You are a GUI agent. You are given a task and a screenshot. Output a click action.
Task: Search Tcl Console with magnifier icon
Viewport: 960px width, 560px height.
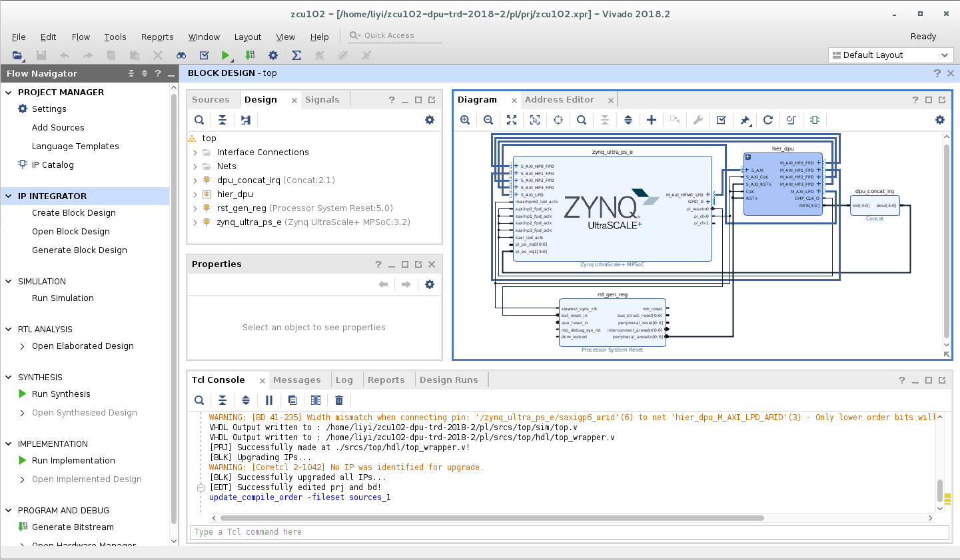(x=199, y=400)
